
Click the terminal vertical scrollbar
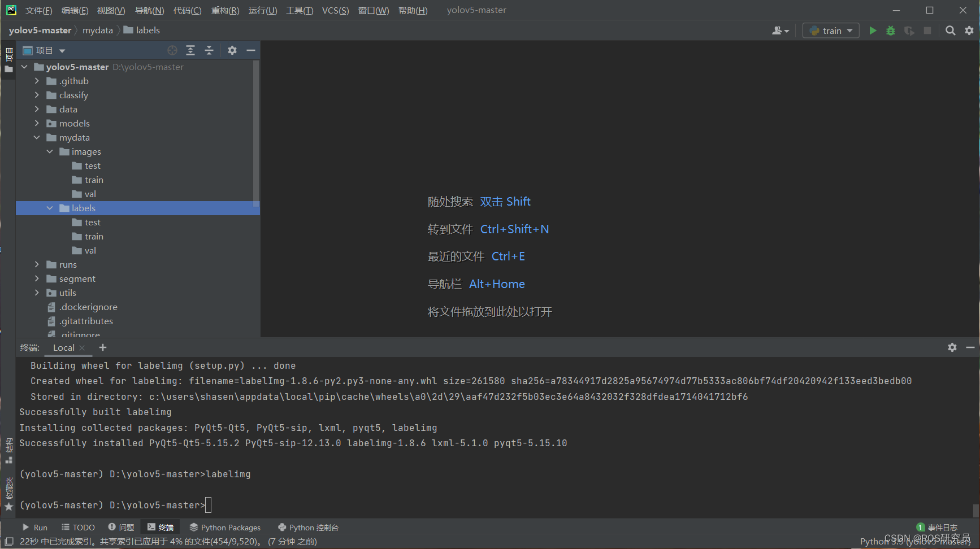(x=975, y=510)
